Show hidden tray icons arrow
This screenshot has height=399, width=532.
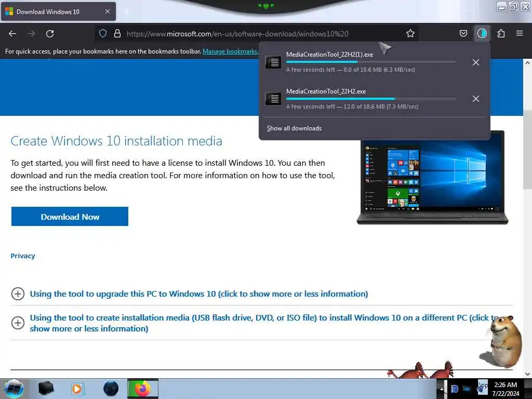[441, 389]
